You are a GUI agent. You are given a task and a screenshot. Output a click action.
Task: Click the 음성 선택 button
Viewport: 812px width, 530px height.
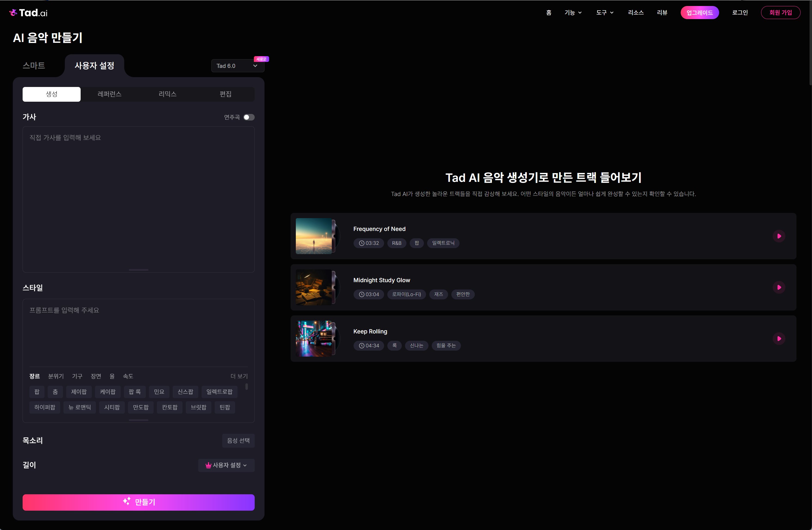(x=238, y=441)
